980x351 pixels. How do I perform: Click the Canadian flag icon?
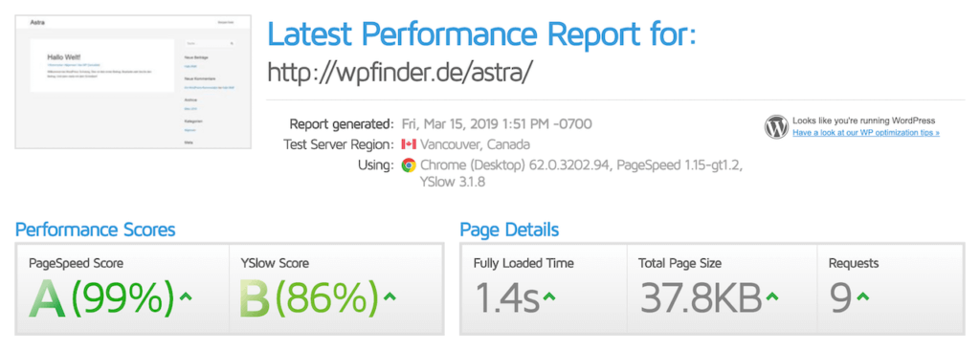[408, 144]
